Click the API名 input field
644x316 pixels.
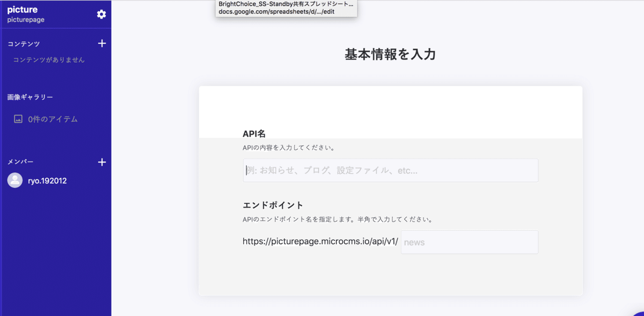[x=390, y=170]
